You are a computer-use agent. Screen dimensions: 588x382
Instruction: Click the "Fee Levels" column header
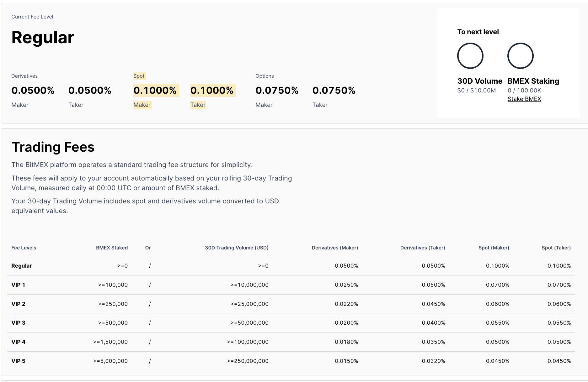(x=24, y=248)
